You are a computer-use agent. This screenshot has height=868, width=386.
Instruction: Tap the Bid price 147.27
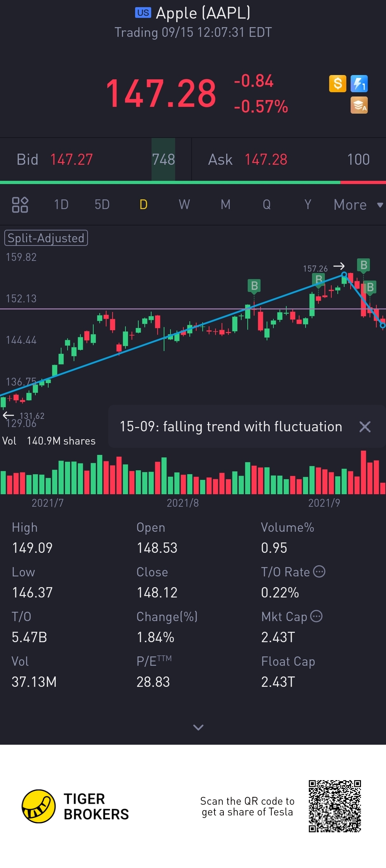(71, 160)
